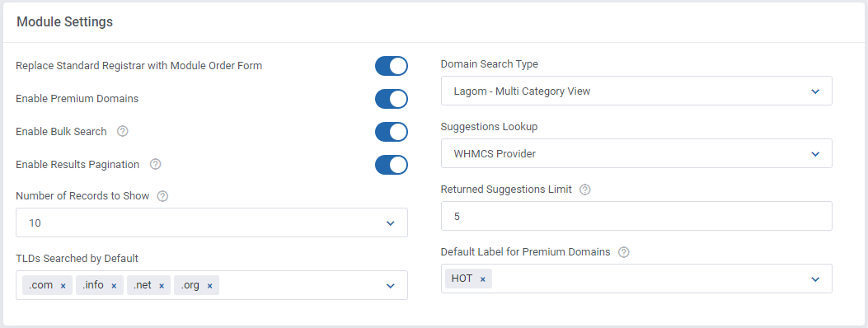
Task: Disable the Enable Premium Domains switch
Action: click(392, 99)
